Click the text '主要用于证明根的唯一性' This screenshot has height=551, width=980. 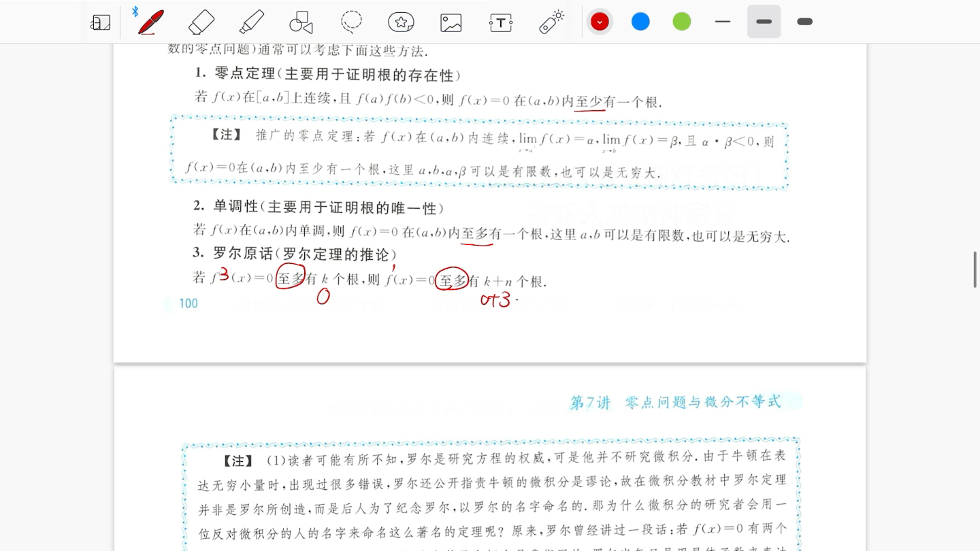click(352, 207)
